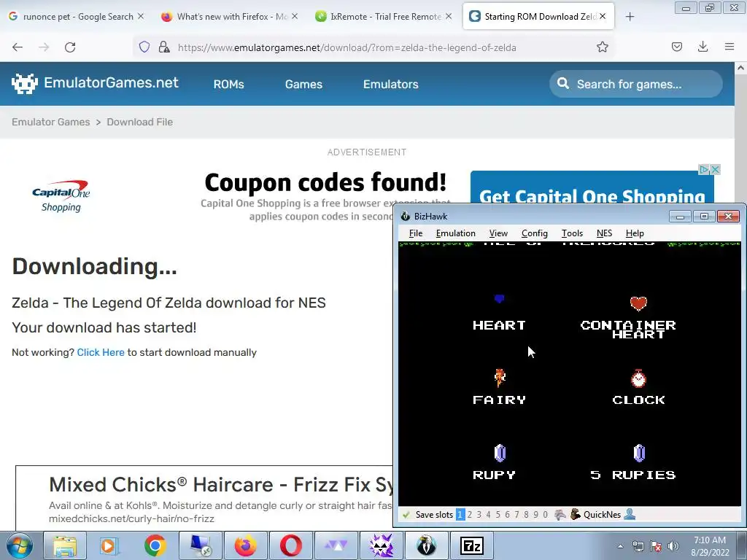
Task: Go back using Firefox back arrow
Action: pyautogui.click(x=18, y=47)
